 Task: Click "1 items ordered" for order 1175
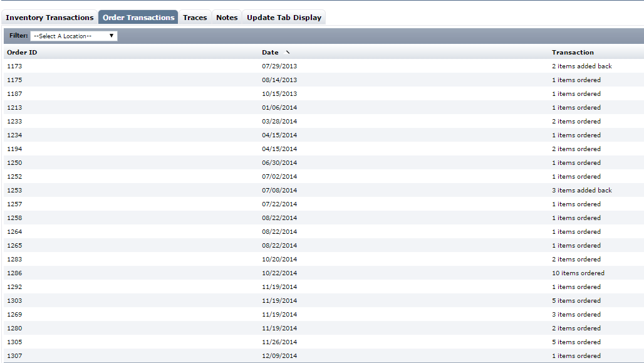(576, 80)
